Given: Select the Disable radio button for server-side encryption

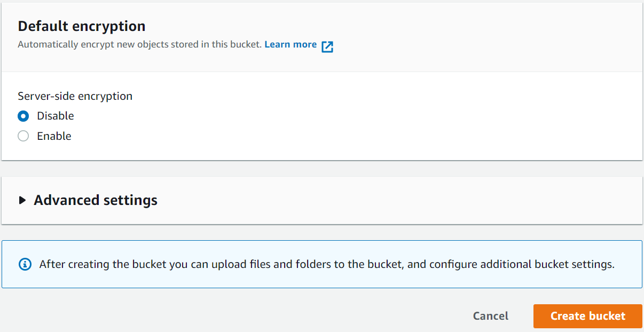Looking at the screenshot, I should coord(23,116).
